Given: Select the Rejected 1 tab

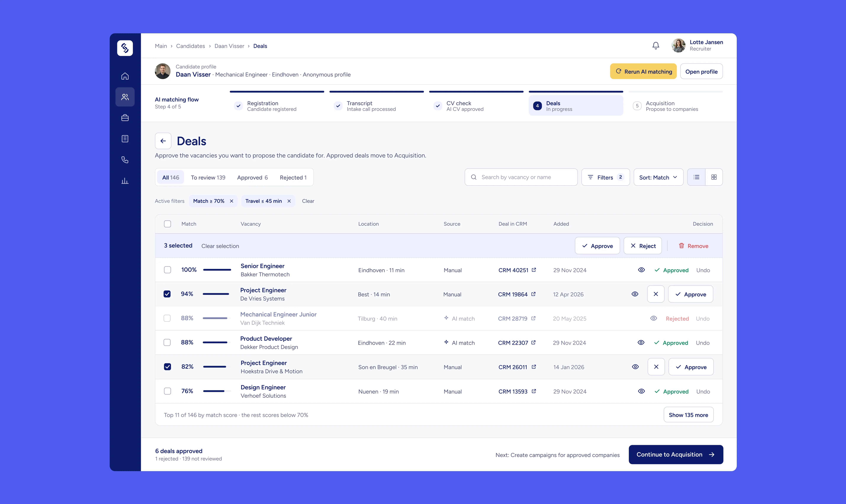Looking at the screenshot, I should pos(293,177).
